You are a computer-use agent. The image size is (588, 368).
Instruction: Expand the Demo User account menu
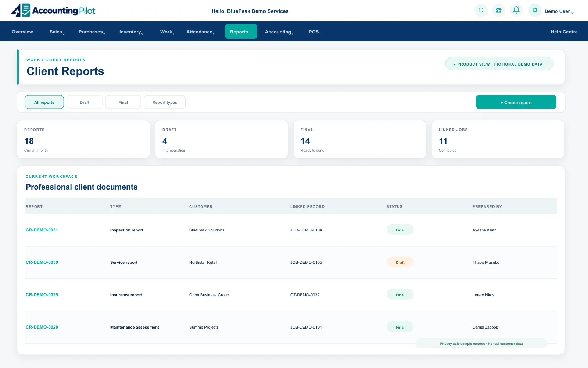click(x=559, y=11)
